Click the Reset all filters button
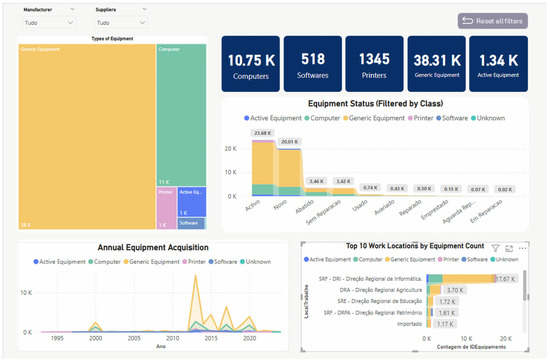The width and height of the screenshot is (550, 362). tap(492, 21)
